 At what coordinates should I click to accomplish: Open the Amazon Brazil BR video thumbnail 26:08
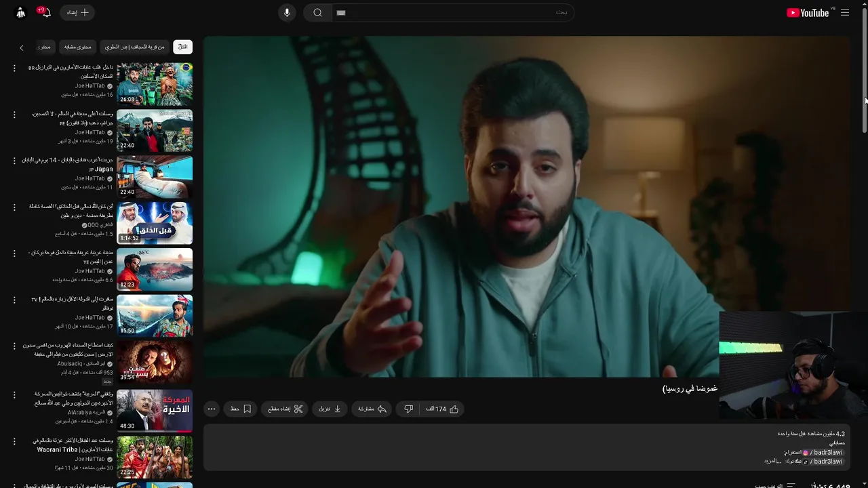(x=155, y=84)
